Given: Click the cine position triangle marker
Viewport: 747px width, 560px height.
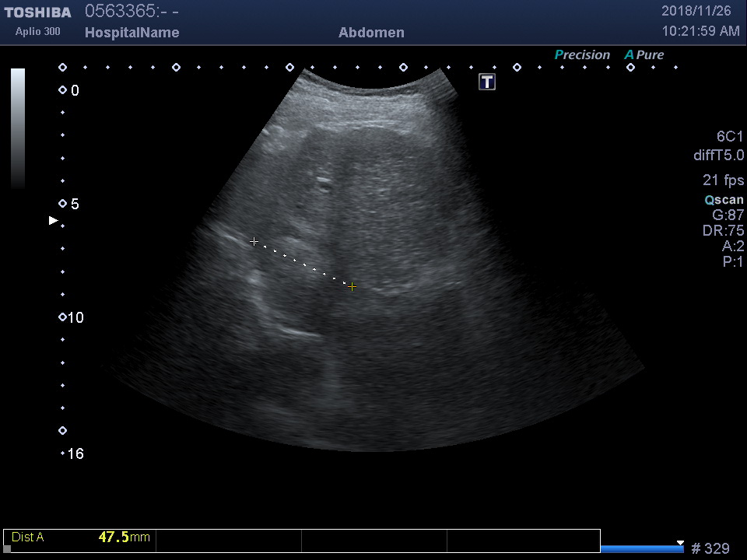Looking at the screenshot, I should (680, 543).
